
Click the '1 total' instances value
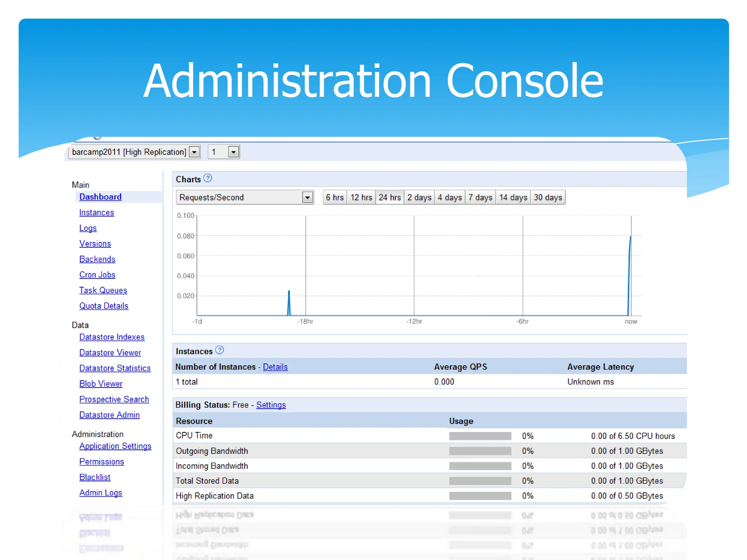point(186,382)
